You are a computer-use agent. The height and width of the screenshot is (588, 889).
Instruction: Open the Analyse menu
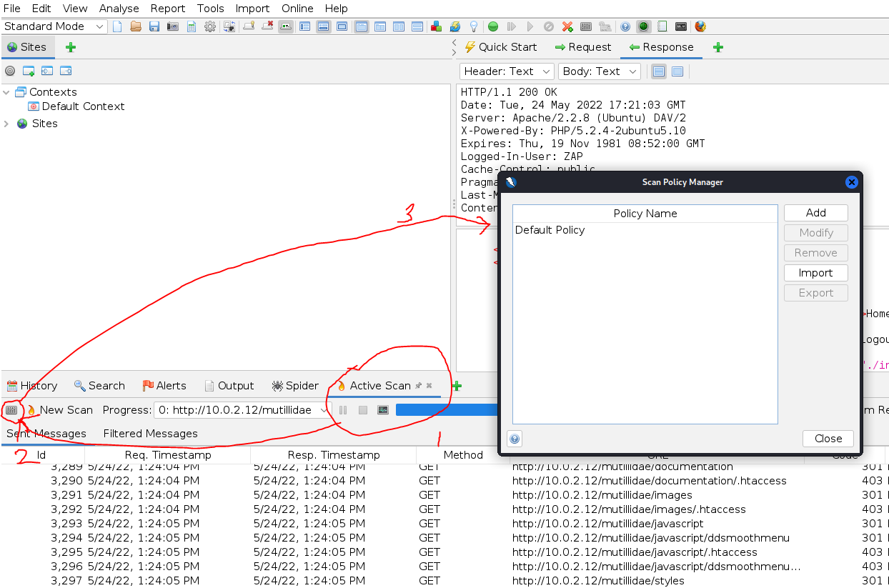pyautogui.click(x=119, y=9)
